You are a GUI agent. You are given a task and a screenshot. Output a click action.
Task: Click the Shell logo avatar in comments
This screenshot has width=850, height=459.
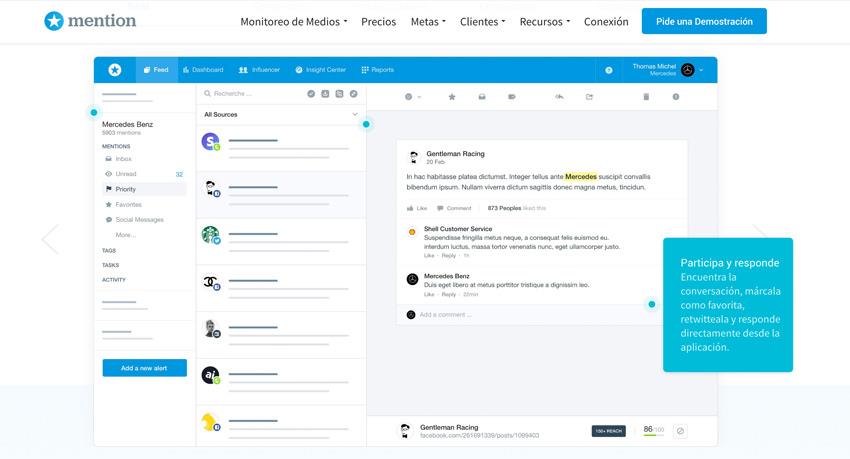412,232
